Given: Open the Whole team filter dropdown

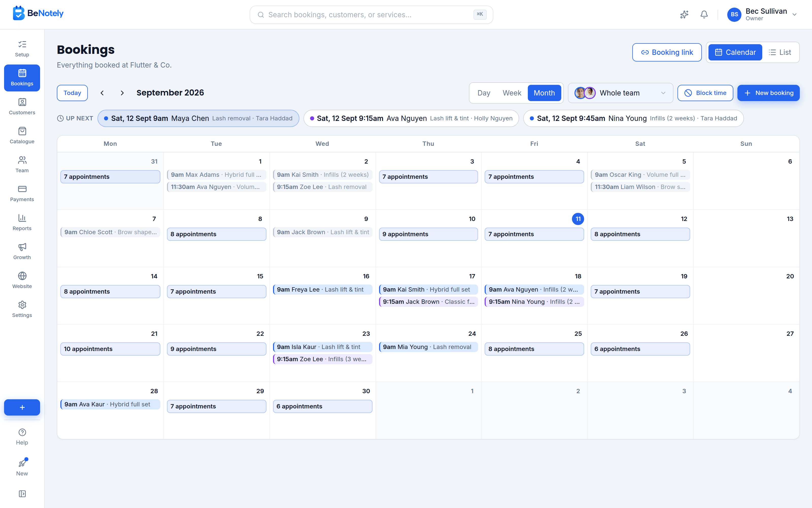Looking at the screenshot, I should [x=620, y=93].
